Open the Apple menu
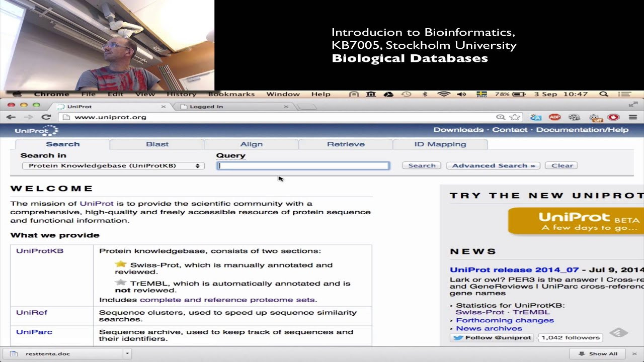This screenshot has height=362, width=644. coord(17,94)
